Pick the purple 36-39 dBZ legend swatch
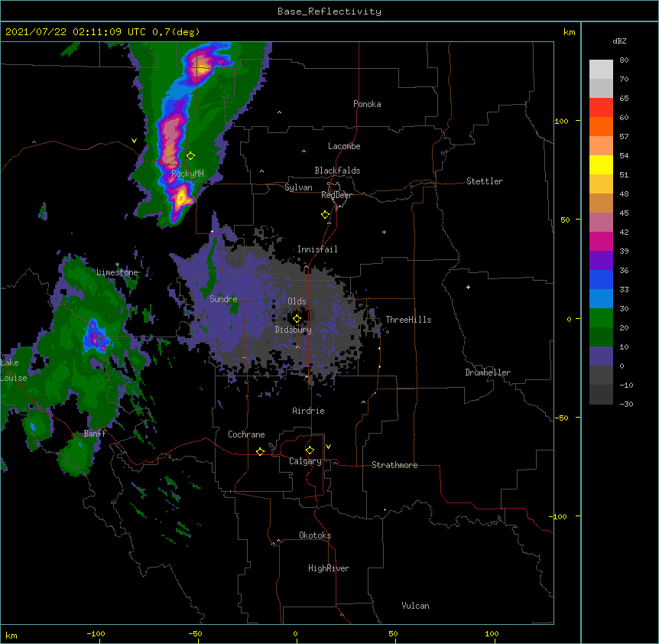The width and height of the screenshot is (659, 644). (601, 260)
